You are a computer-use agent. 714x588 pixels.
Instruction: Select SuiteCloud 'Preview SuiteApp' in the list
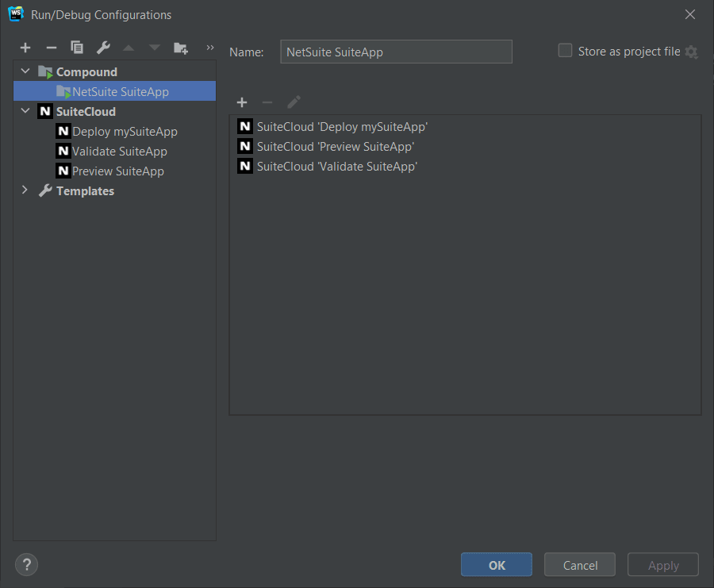465,147
